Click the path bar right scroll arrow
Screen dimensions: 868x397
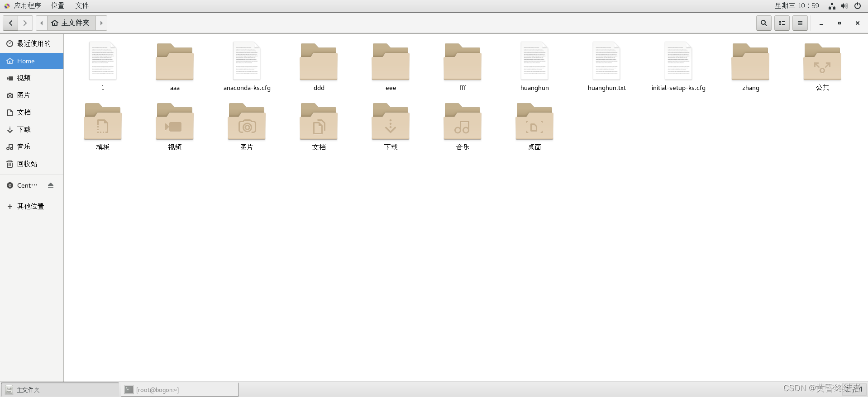point(101,23)
